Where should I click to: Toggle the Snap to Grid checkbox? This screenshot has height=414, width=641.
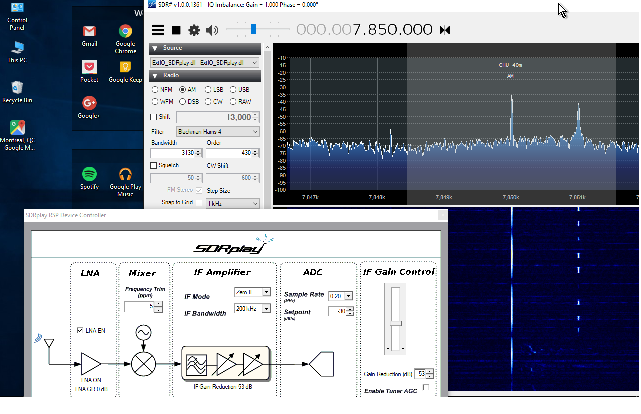click(x=199, y=202)
